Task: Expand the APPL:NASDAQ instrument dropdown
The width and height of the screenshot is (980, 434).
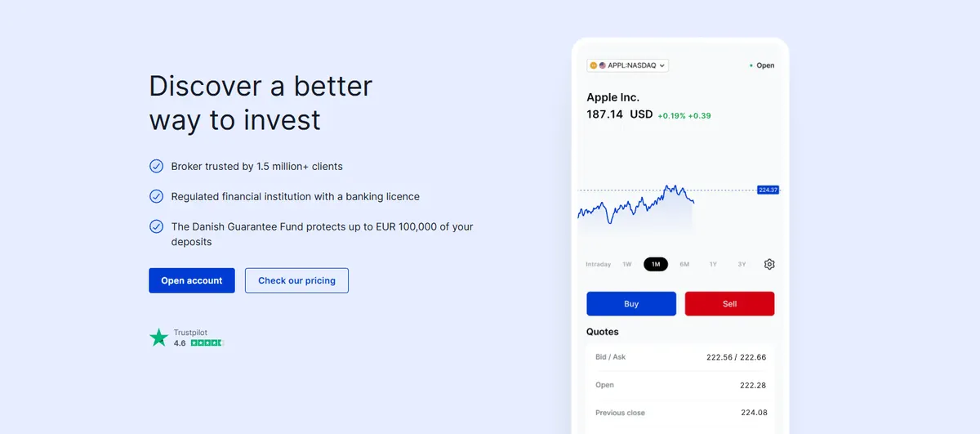Action: 627,65
